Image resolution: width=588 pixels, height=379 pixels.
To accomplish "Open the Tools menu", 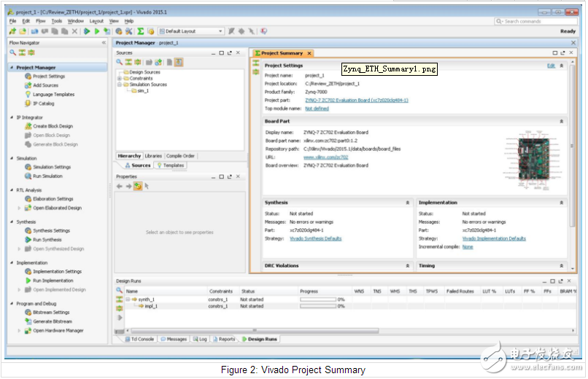I will tap(56, 21).
